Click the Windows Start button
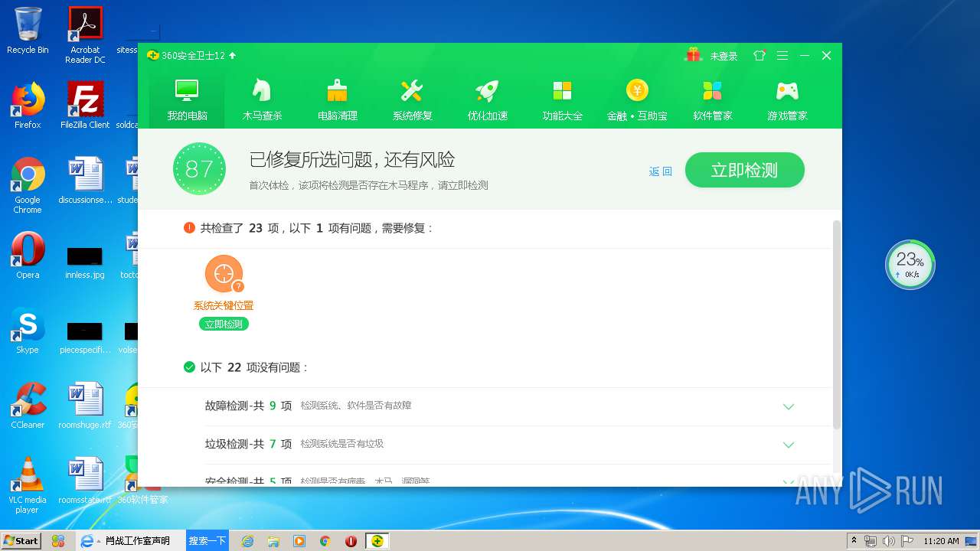Viewport: 980px width, 551px height. pyautogui.click(x=21, y=540)
